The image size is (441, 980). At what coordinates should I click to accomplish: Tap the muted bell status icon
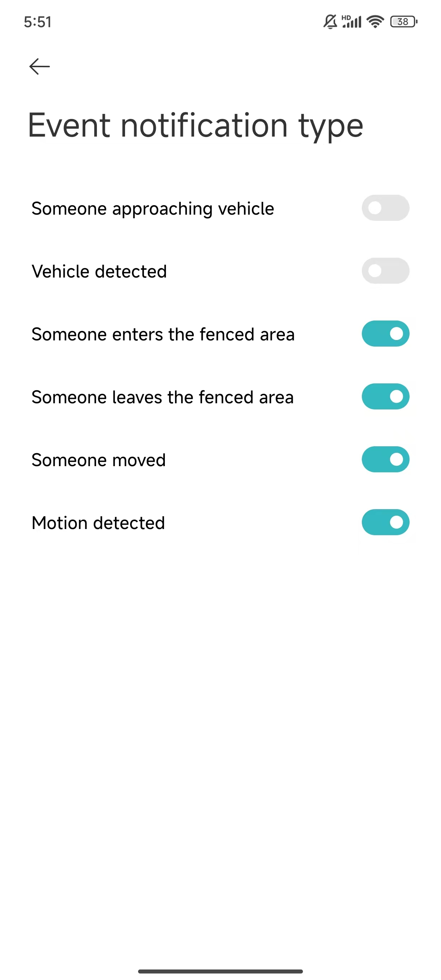coord(330,22)
